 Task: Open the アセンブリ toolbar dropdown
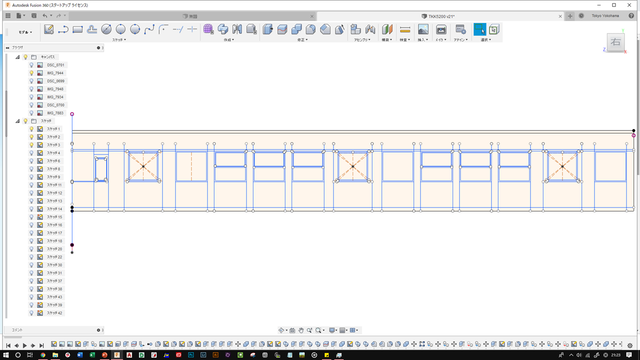[362, 40]
